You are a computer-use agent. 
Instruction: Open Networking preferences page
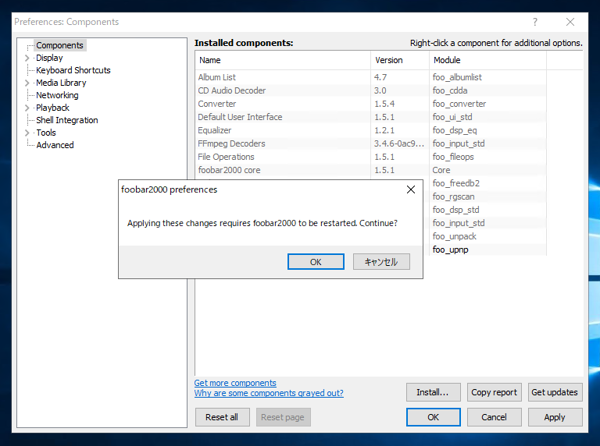pyautogui.click(x=57, y=95)
